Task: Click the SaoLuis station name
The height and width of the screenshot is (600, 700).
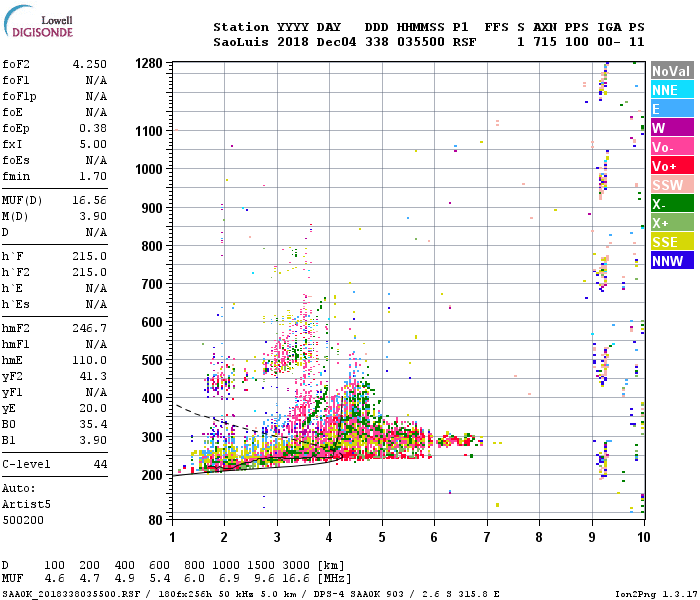Action: 241,42
